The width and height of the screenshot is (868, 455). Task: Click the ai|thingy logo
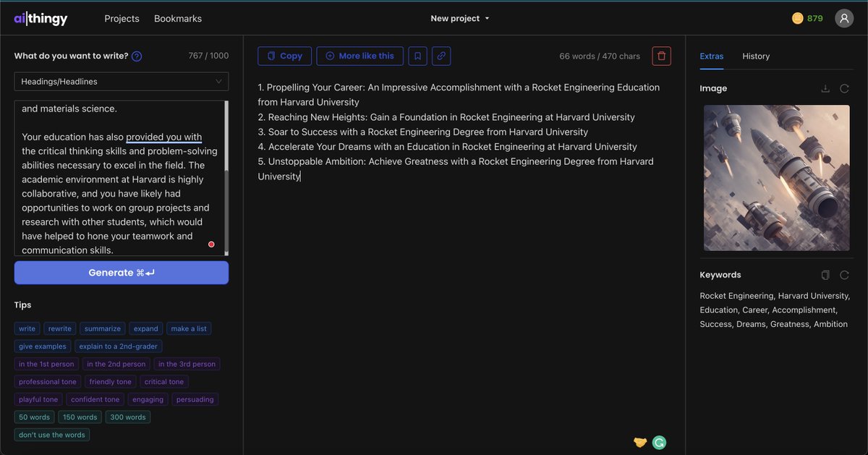coord(41,19)
